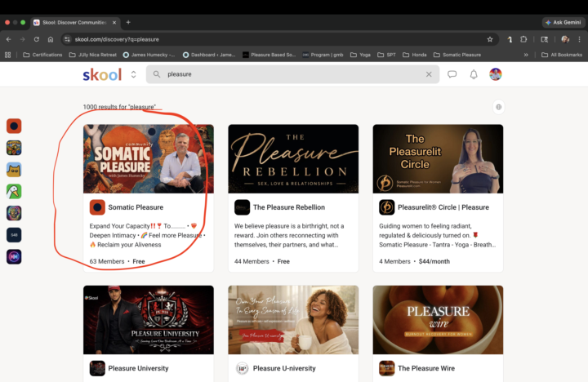Click '63 Members' text
588x382 pixels.
pos(107,261)
